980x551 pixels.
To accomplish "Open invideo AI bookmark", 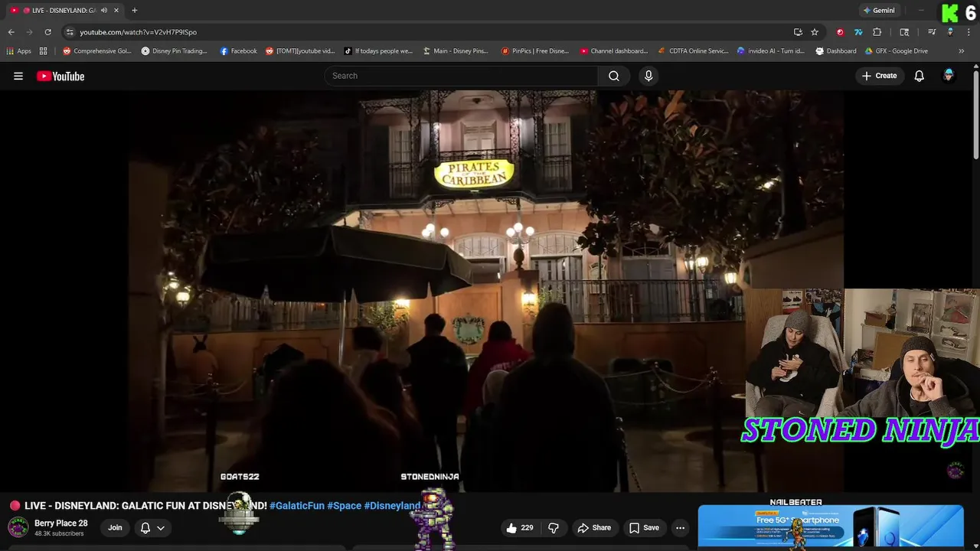I will pyautogui.click(x=771, y=51).
